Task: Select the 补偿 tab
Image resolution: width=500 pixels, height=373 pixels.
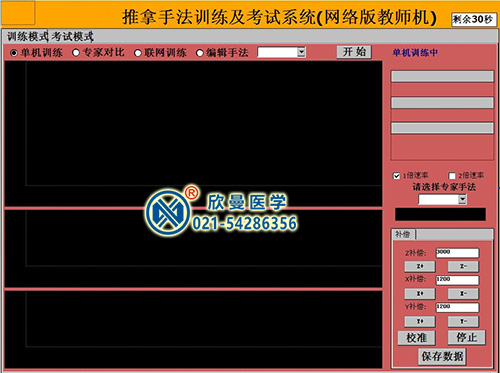Action: pyautogui.click(x=403, y=234)
